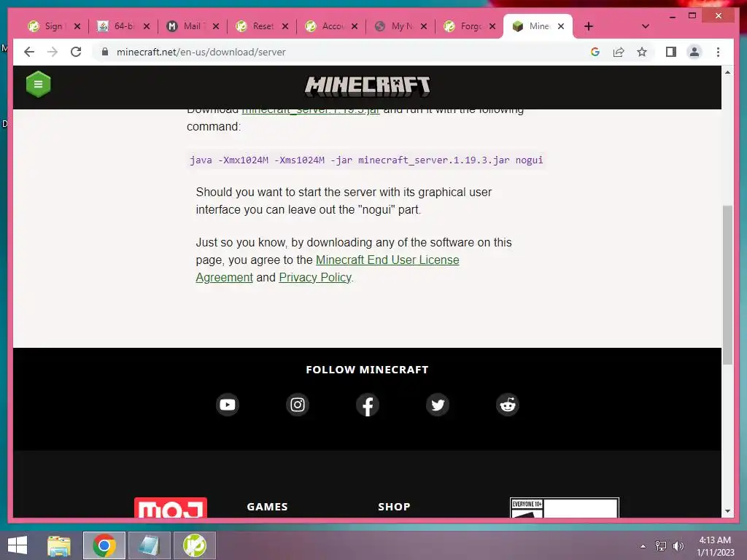
Task: Click the scrollbar down arrow
Action: point(727,511)
